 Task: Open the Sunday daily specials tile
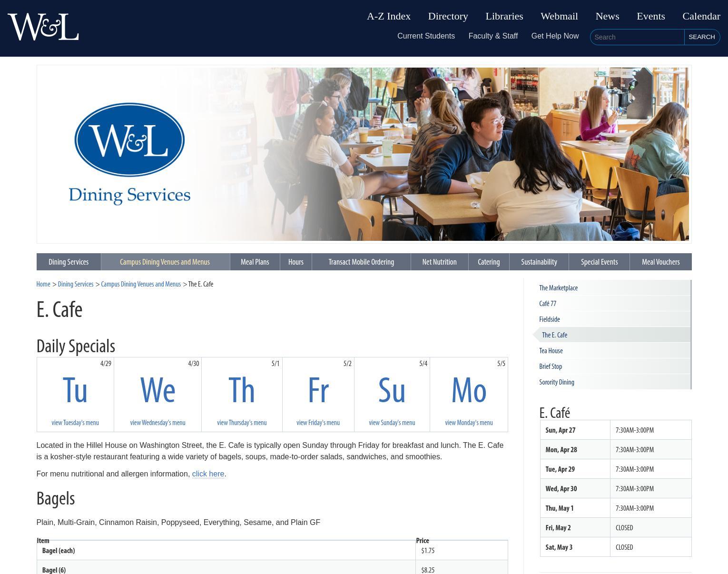click(x=392, y=394)
